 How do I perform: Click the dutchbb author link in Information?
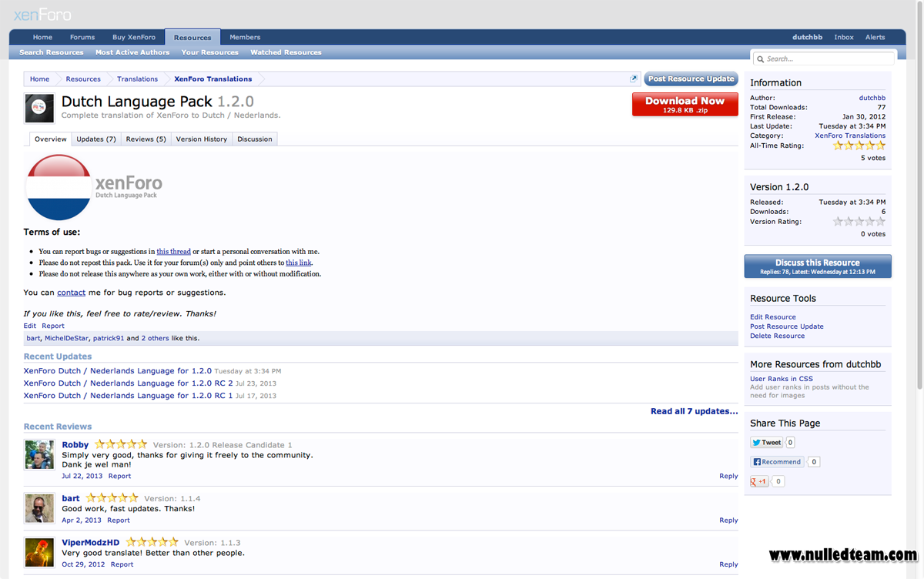pyautogui.click(x=872, y=98)
